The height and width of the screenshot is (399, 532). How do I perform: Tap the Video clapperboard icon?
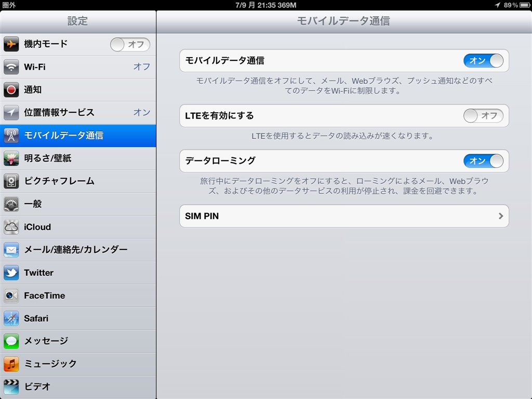click(x=11, y=387)
